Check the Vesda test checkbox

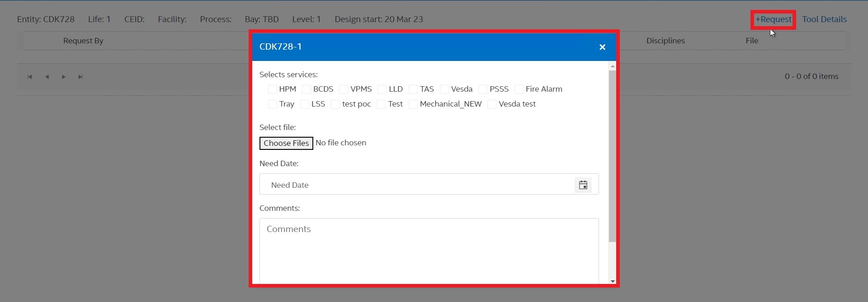coord(492,104)
